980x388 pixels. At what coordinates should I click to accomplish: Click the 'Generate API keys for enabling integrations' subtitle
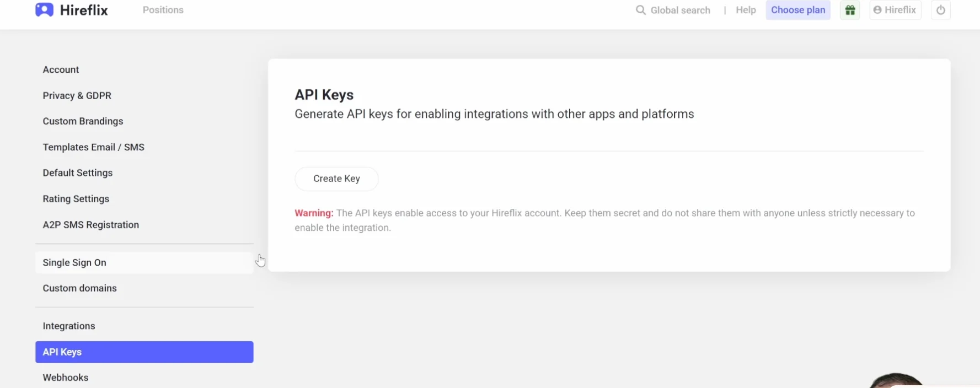tap(494, 114)
